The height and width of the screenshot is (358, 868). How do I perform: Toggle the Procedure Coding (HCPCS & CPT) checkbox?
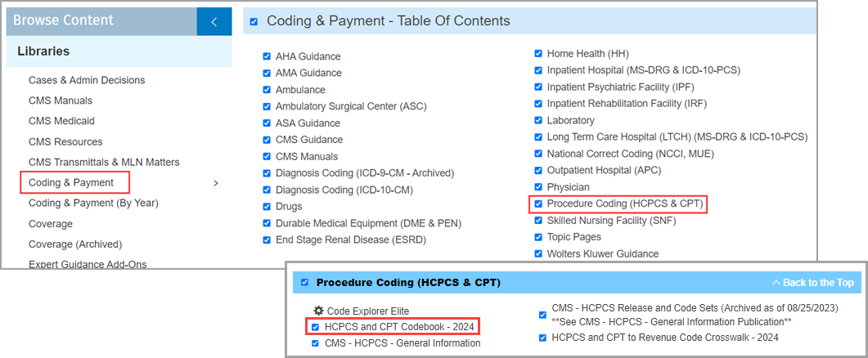[x=538, y=204]
